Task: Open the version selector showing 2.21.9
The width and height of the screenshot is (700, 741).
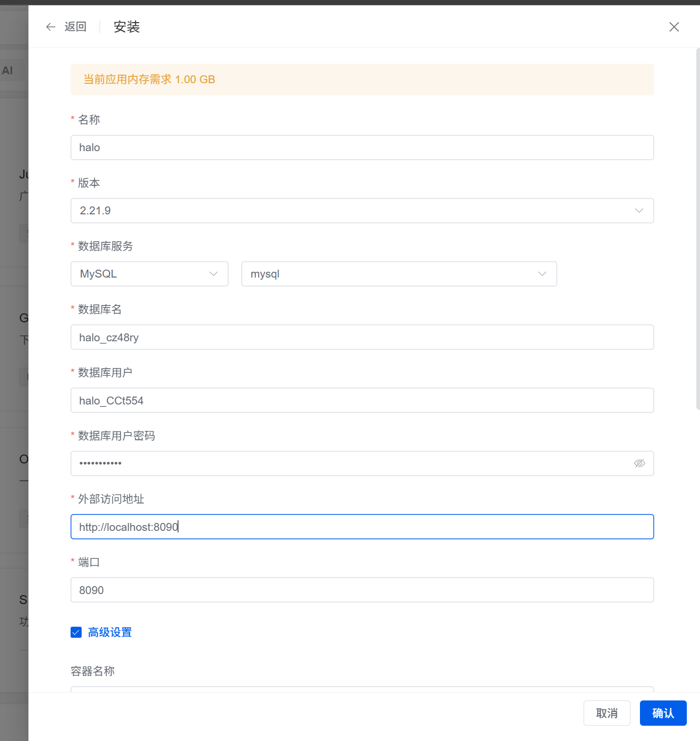Action: [362, 211]
